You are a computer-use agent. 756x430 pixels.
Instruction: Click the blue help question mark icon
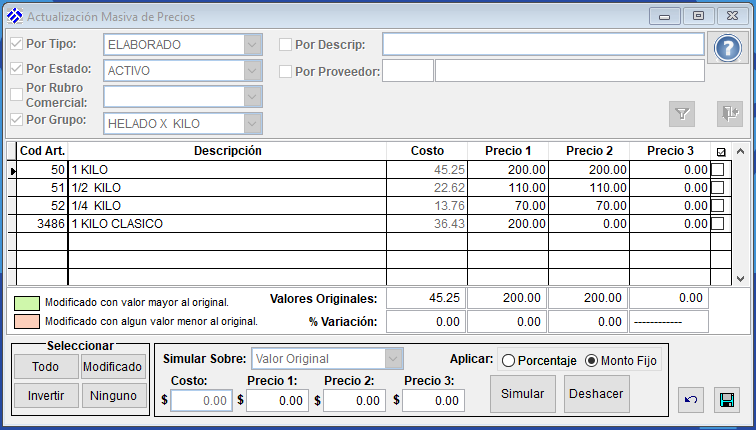coord(727,48)
